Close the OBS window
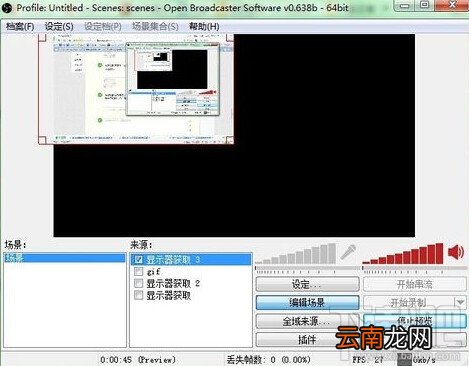Image resolution: width=469 pixels, height=366 pixels. tap(452, 6)
